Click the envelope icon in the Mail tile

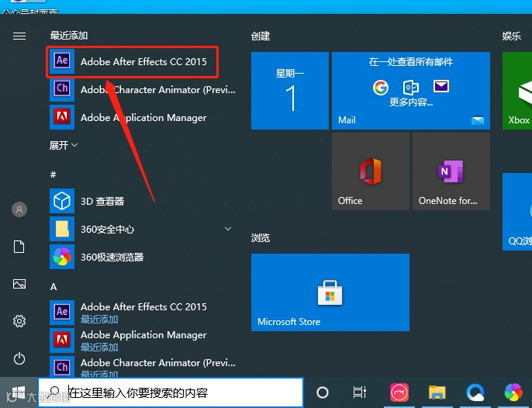441,86
